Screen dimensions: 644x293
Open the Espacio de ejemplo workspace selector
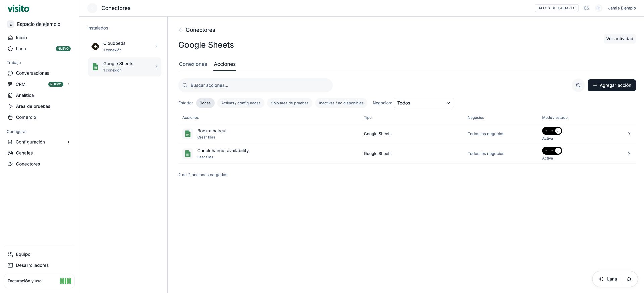tap(39, 24)
